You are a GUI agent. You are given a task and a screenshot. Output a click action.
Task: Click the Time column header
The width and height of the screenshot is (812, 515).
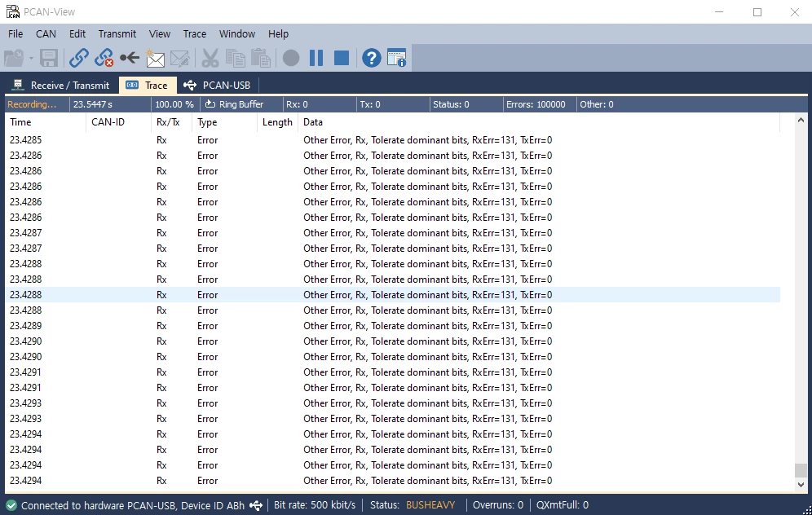[x=45, y=122]
